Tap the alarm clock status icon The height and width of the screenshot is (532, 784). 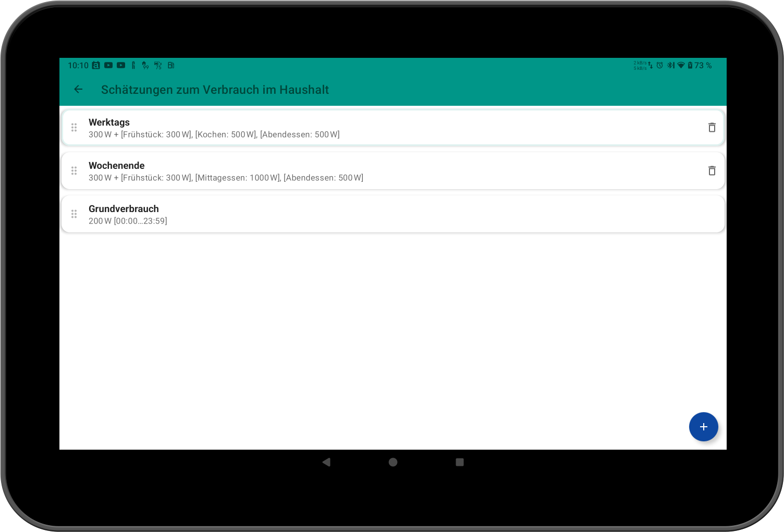click(x=660, y=65)
